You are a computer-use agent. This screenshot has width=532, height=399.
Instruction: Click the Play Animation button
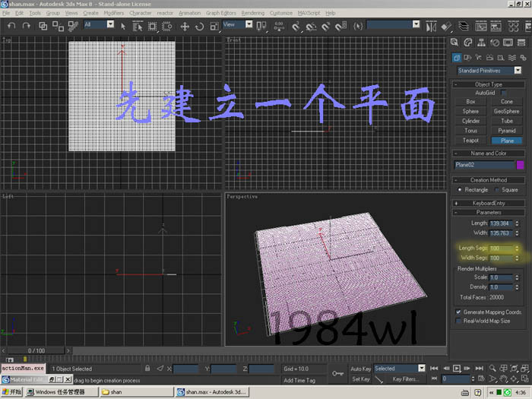tap(457, 368)
